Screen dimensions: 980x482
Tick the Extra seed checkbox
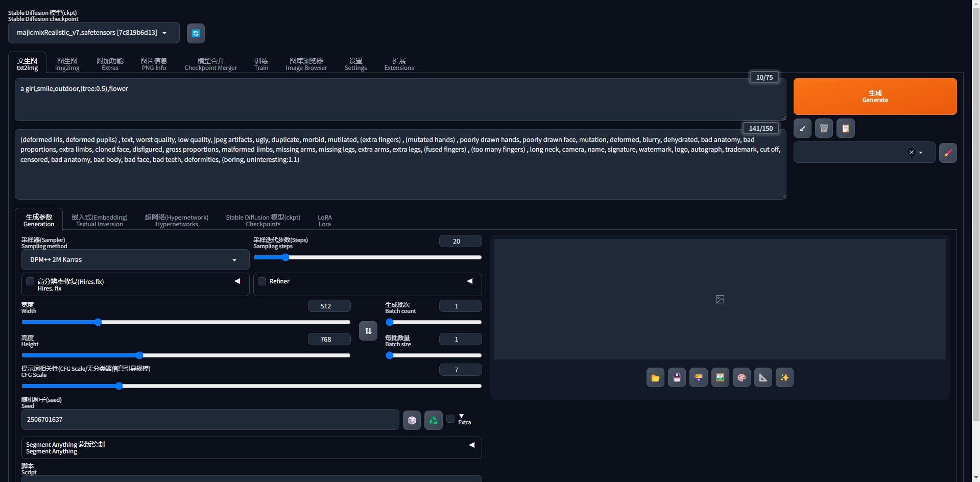coord(450,419)
